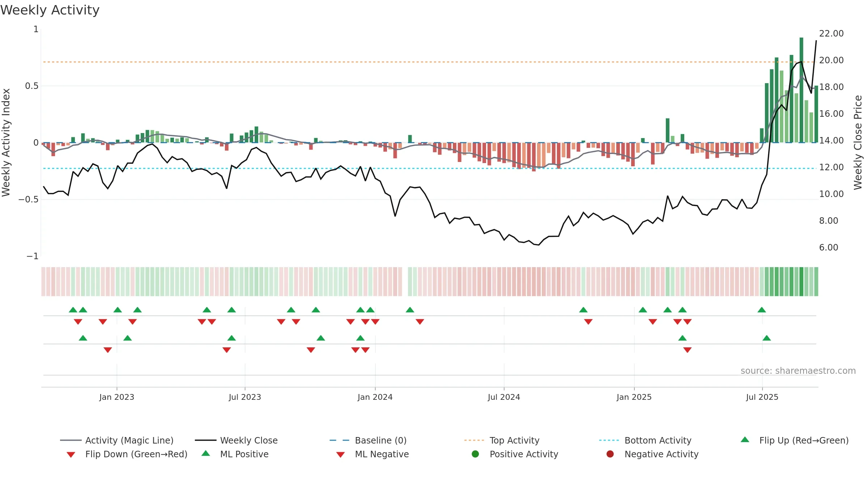Click the 6.00 price axis label
Screen dimensions: 868x488
829,248
